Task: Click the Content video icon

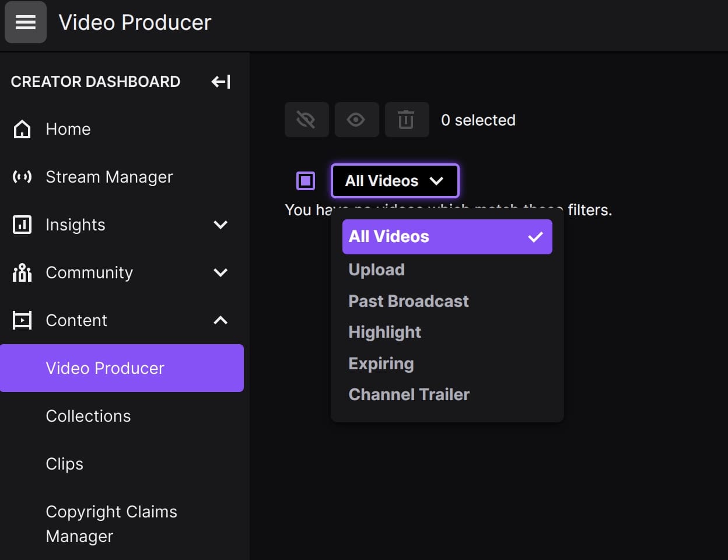Action: pyautogui.click(x=22, y=320)
